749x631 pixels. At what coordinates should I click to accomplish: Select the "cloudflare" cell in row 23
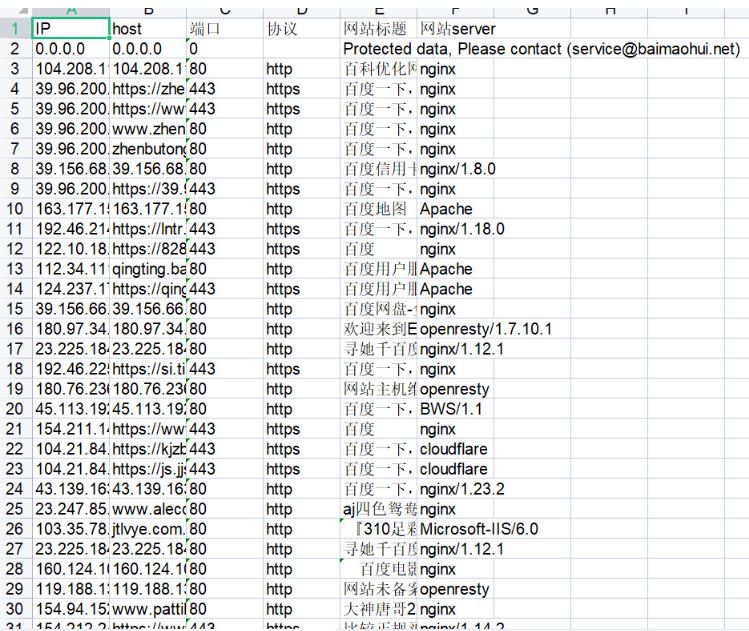[456, 470]
